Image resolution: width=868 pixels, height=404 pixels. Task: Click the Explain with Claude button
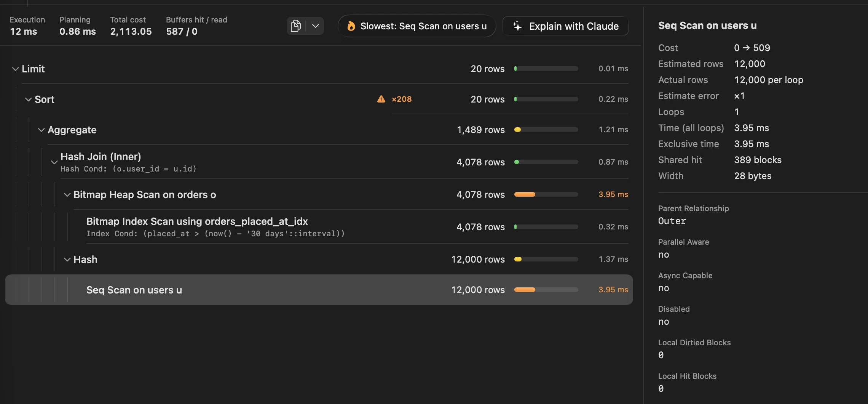[565, 26]
